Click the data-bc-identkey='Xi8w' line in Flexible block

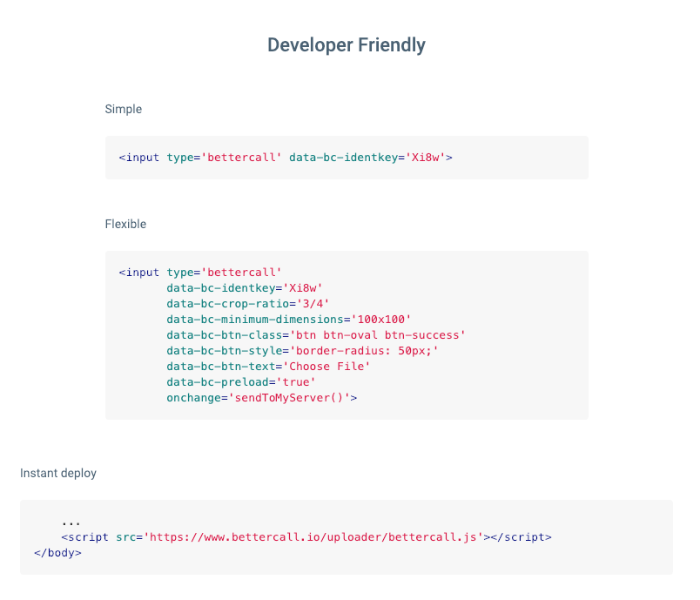pos(244,288)
